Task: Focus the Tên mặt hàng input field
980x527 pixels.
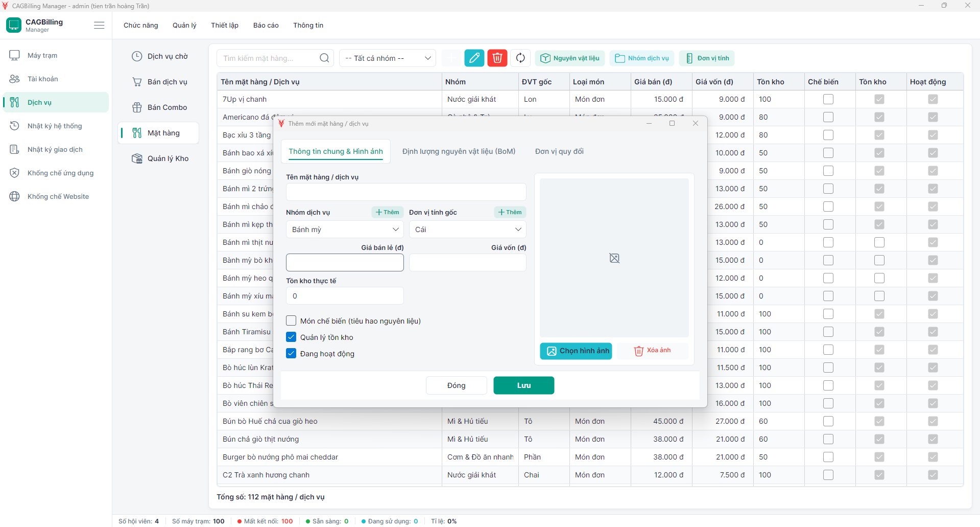Action: (406, 192)
